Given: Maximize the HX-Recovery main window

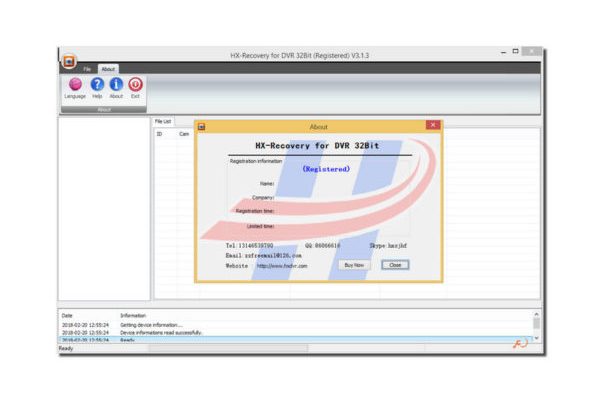Looking at the screenshot, I should 516,51.
